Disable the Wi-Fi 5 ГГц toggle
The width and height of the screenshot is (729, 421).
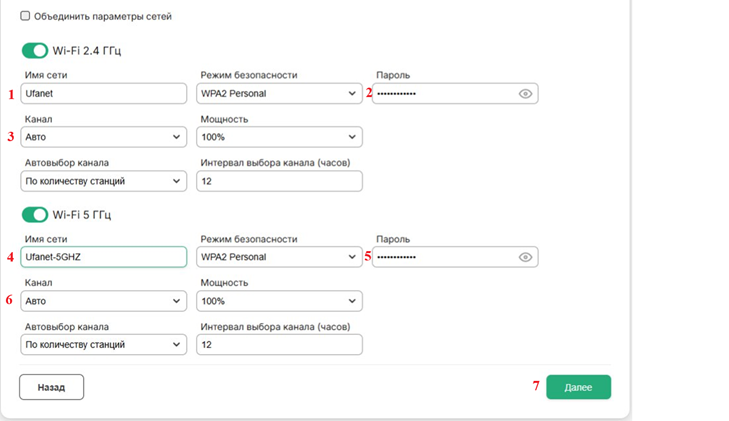(x=35, y=214)
